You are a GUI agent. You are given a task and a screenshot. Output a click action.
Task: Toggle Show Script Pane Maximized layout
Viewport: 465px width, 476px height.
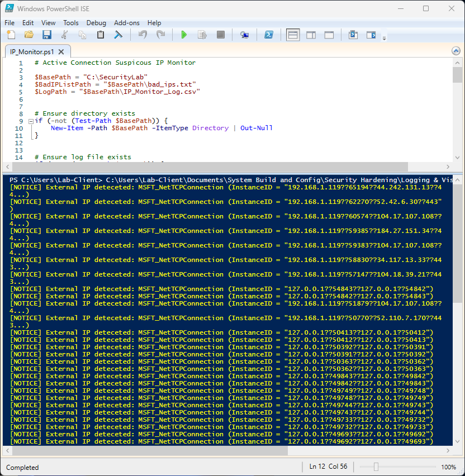[x=329, y=35]
